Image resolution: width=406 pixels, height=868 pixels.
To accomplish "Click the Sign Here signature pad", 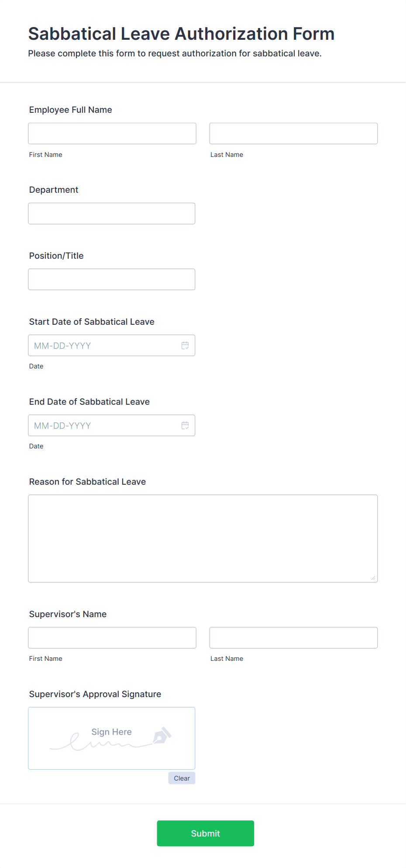I will (x=112, y=738).
